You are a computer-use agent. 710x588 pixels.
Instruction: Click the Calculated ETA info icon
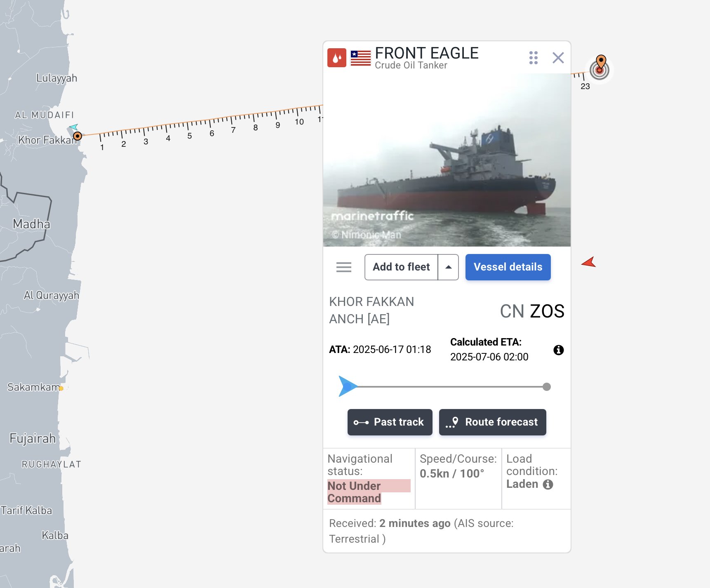tap(559, 350)
